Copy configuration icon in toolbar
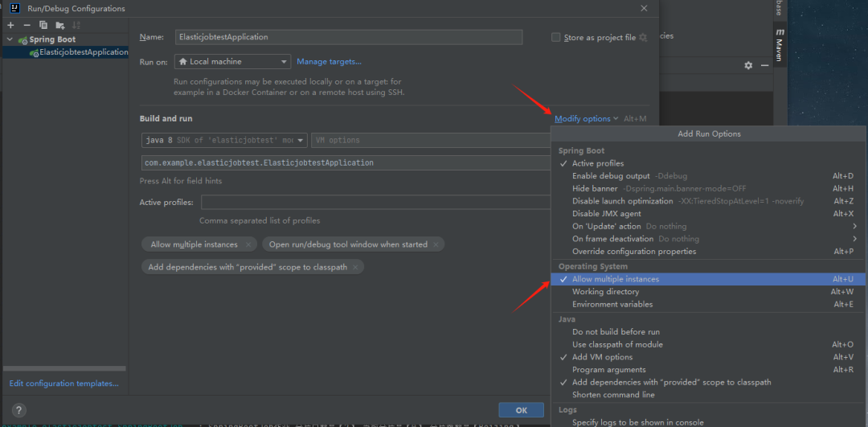Image resolution: width=868 pixels, height=427 pixels. 43,25
